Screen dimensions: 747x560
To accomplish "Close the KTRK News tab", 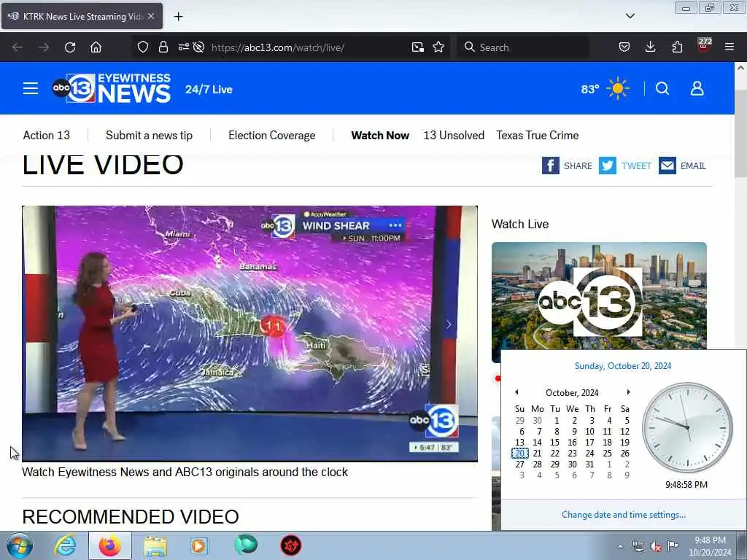I will point(150,16).
